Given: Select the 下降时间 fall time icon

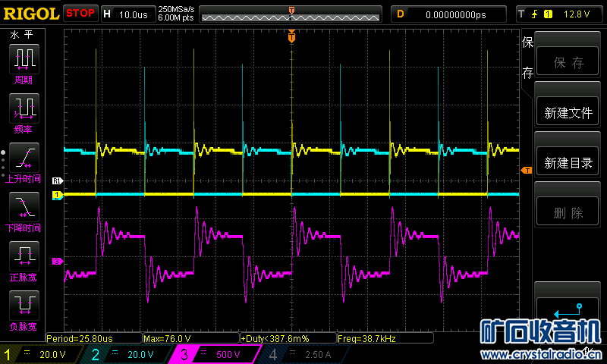Looking at the screenshot, I should (24, 206).
